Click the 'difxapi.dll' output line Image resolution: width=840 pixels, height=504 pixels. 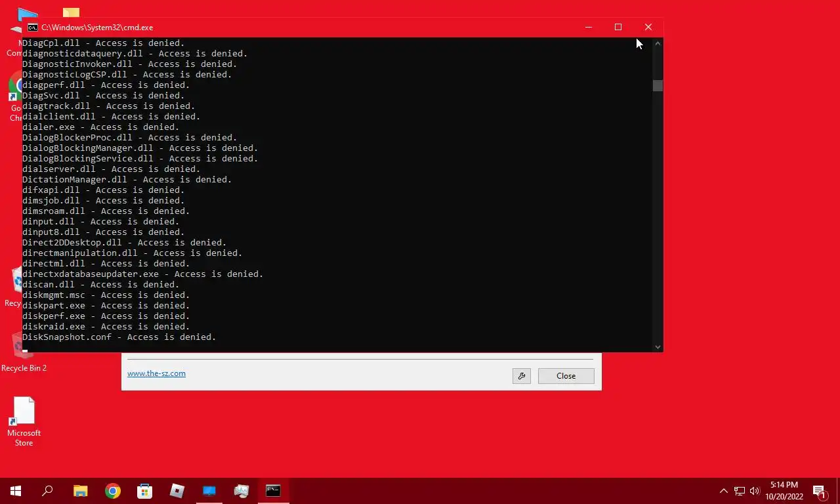coord(104,190)
